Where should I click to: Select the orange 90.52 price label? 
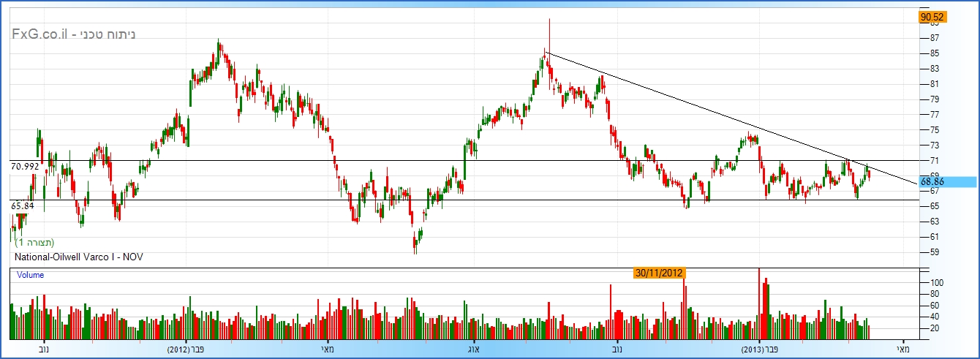click(932, 17)
